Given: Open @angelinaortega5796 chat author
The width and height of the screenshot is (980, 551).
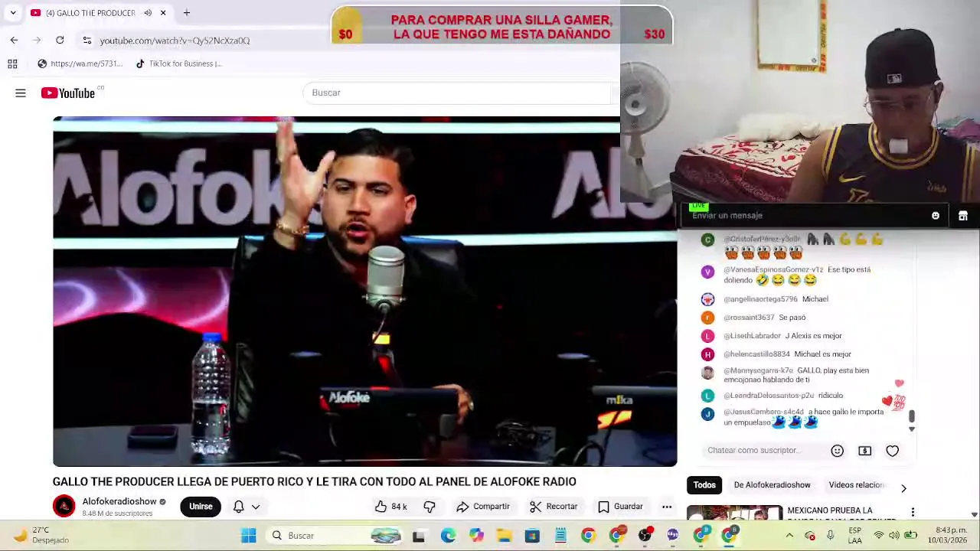Looking at the screenshot, I should tap(760, 299).
